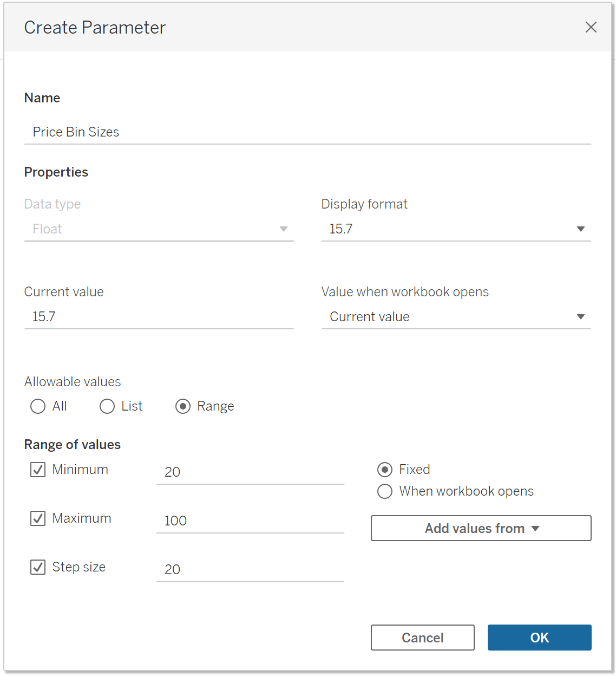Choose the List allowable values option
Screen dimensions: 616x676
click(x=107, y=406)
